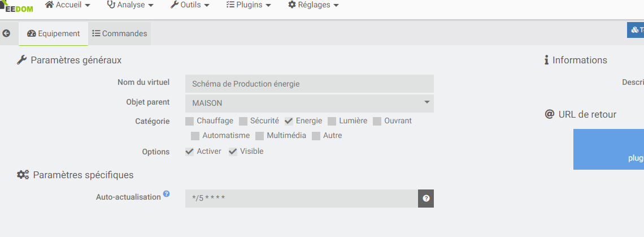Open the Analyse menu
644x237 pixels.
[130, 5]
